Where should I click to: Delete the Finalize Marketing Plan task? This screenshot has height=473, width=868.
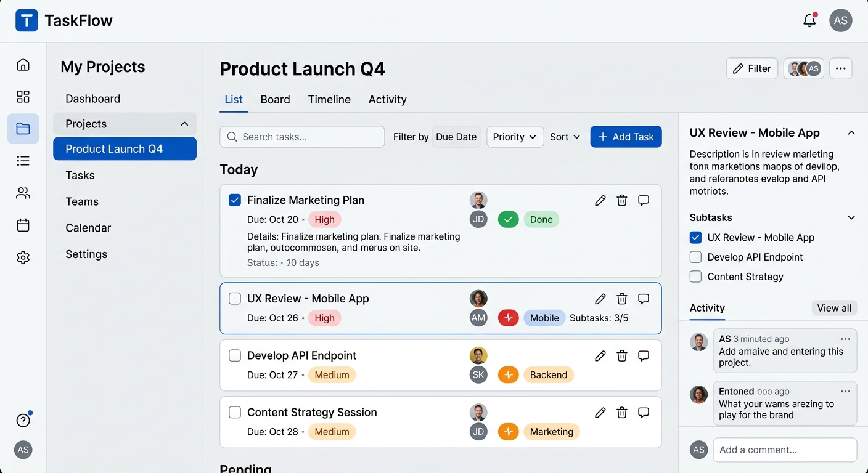(x=622, y=200)
